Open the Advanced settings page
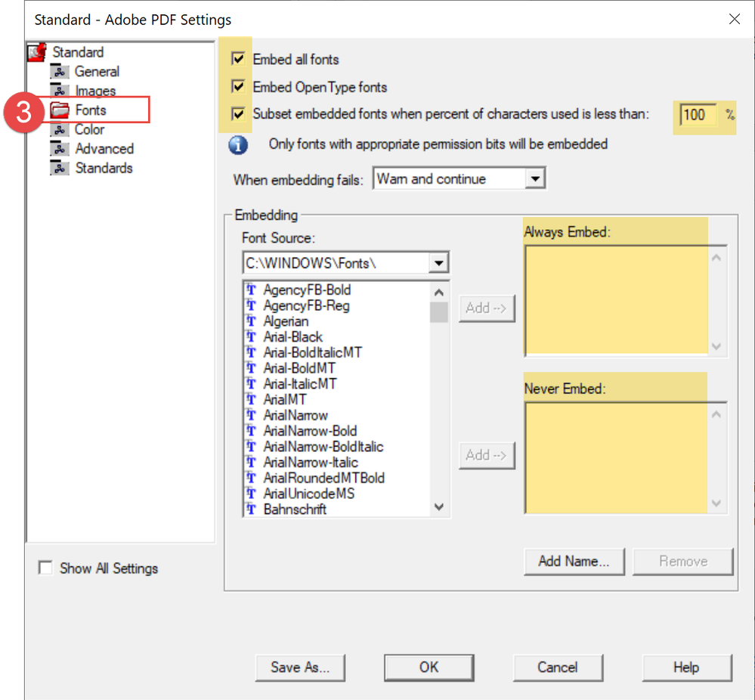Image resolution: width=755 pixels, height=700 pixels. [104, 149]
